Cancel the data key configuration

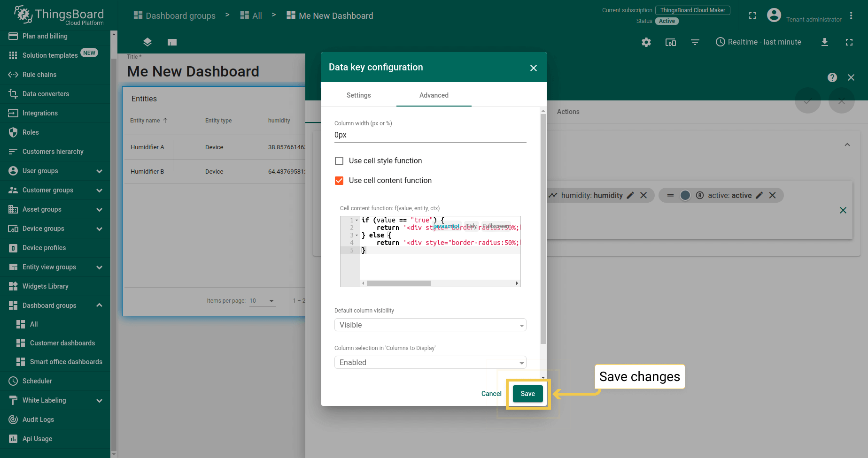pyautogui.click(x=491, y=394)
